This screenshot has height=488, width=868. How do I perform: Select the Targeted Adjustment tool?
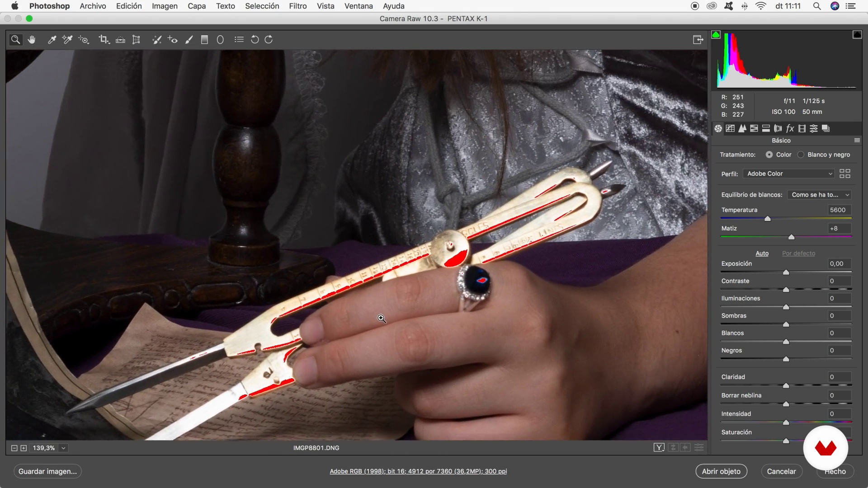click(84, 40)
